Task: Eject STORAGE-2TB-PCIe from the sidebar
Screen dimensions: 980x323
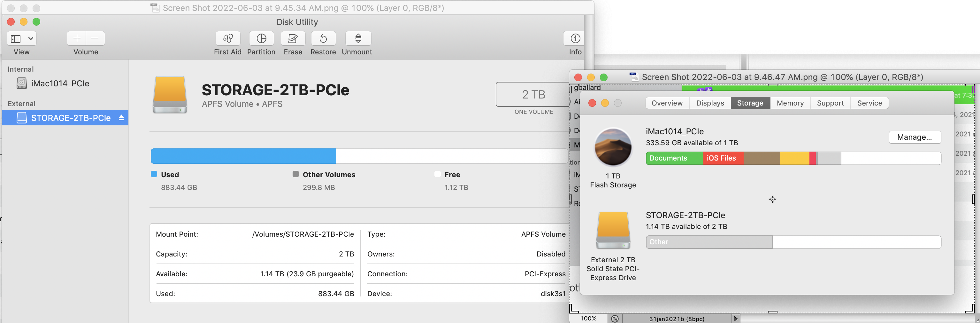Action: point(121,118)
